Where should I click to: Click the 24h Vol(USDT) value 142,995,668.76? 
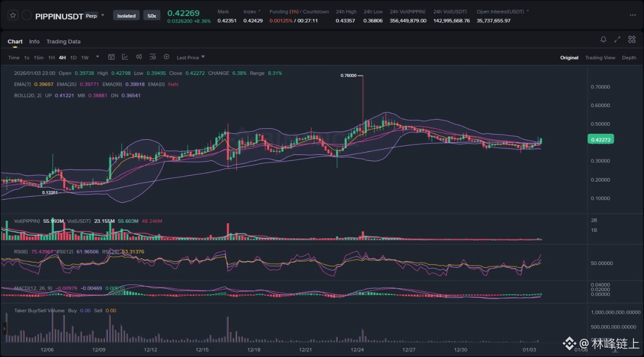point(451,21)
